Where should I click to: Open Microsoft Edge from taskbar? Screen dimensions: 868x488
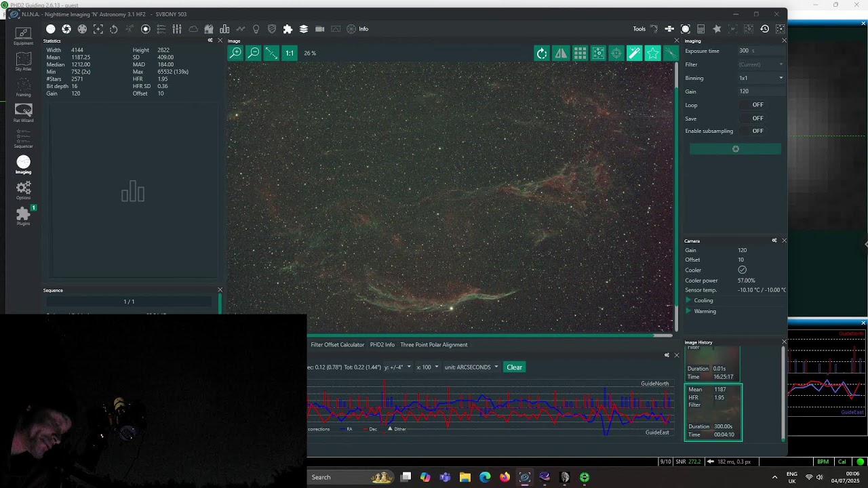point(485,477)
